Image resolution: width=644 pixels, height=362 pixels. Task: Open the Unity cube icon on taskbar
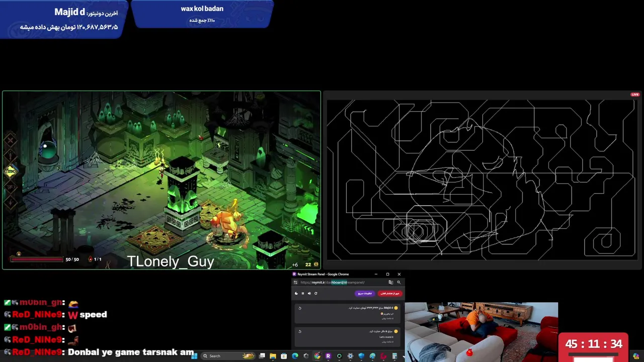(306, 356)
